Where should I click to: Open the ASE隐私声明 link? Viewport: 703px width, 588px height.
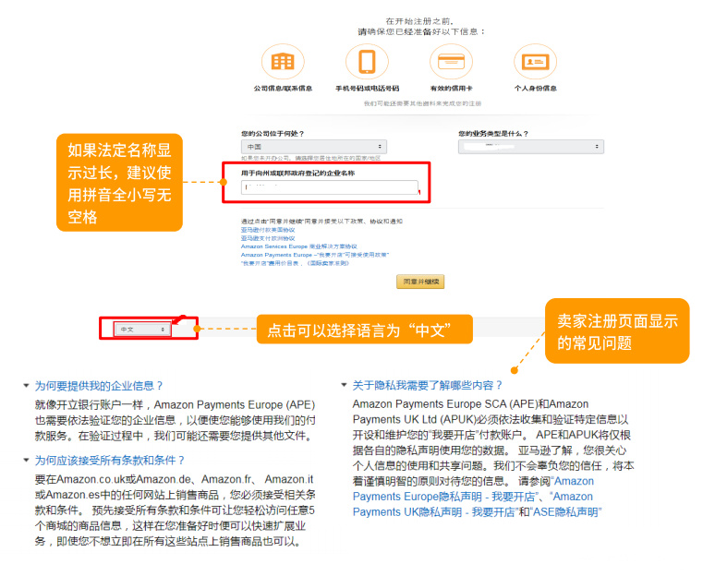(x=565, y=512)
